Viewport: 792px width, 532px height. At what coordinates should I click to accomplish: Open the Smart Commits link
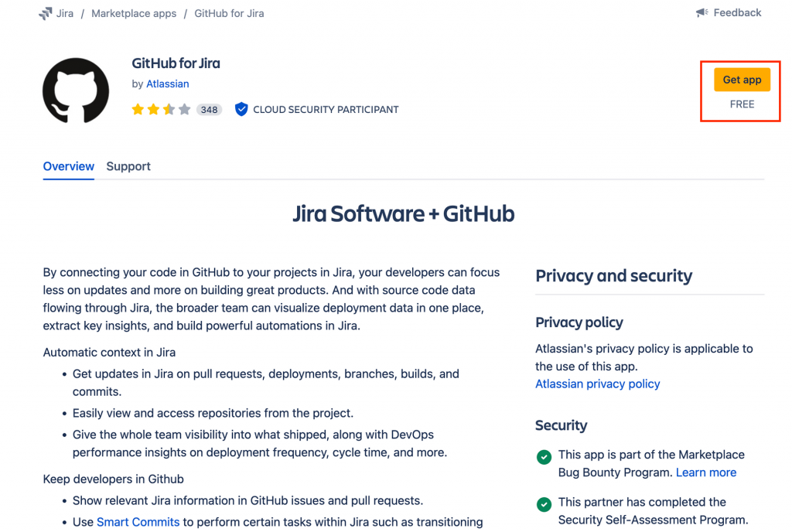tap(138, 522)
